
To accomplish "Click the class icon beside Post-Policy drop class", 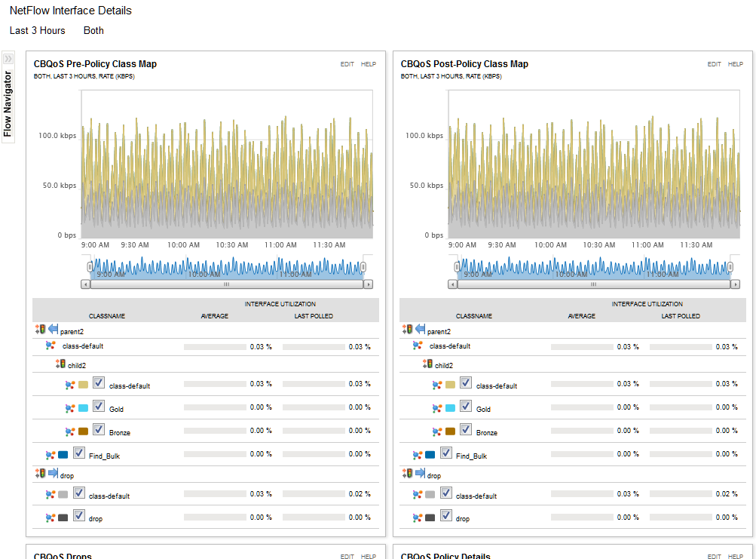I will [418, 518].
